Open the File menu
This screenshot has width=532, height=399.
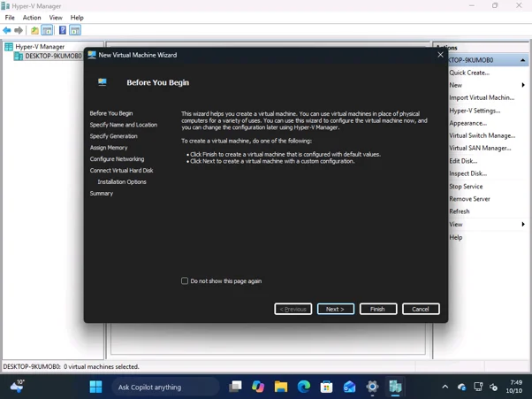tap(10, 18)
